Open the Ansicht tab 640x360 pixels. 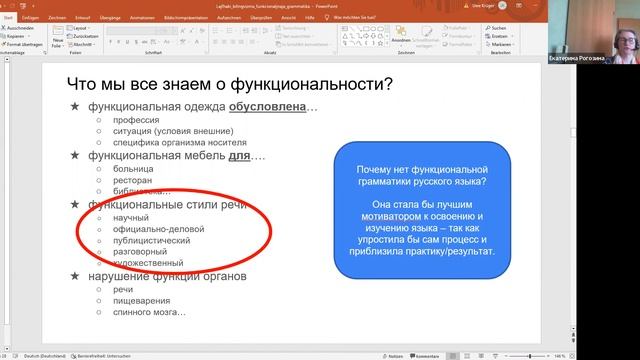point(288,18)
